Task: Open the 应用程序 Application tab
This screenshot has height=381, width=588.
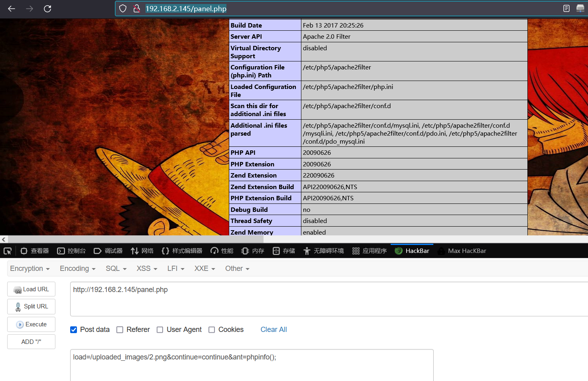Action: (x=370, y=251)
